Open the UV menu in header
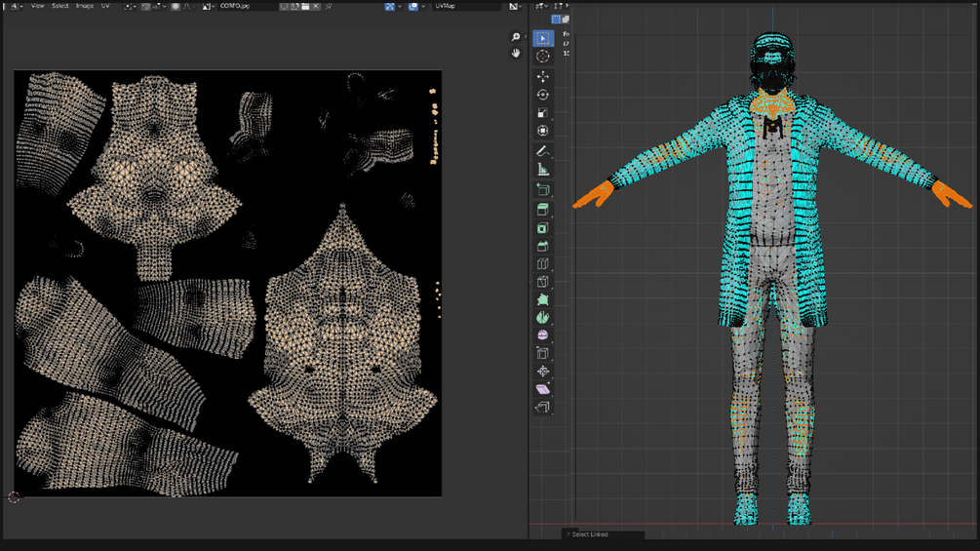This screenshot has width=980, height=551. click(105, 6)
